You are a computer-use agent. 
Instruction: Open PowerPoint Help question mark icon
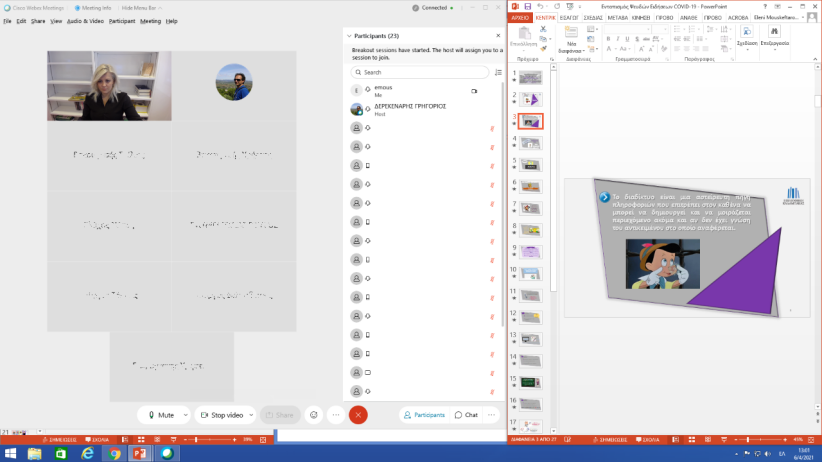click(x=765, y=7)
